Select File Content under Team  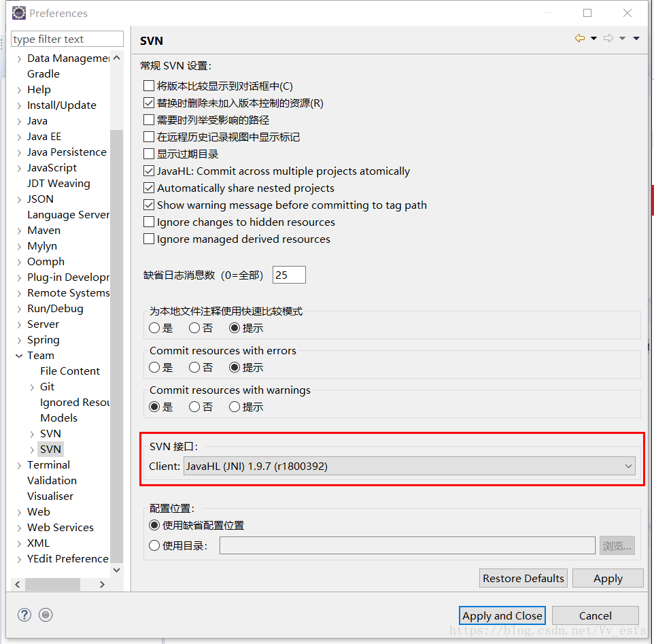[x=69, y=371]
